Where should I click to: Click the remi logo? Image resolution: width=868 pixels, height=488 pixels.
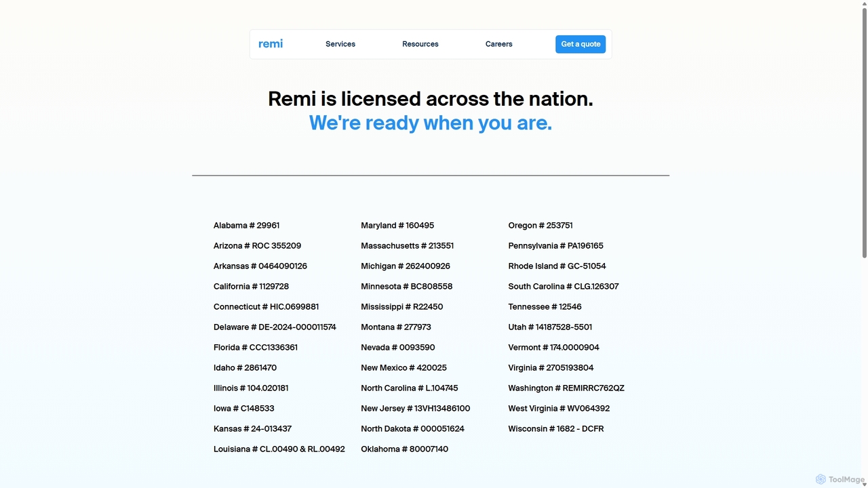point(271,44)
